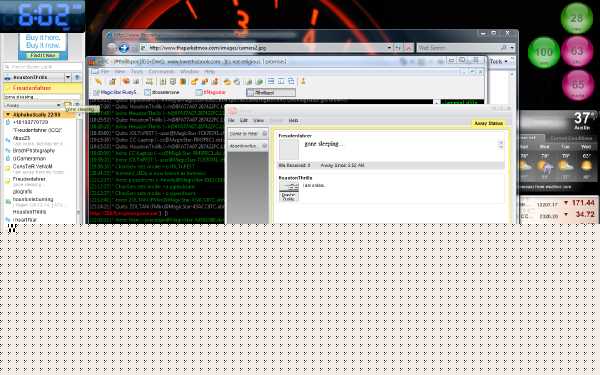
Task: Collapse the Alphabetically 22/99 buddy group
Action: (x=8, y=115)
